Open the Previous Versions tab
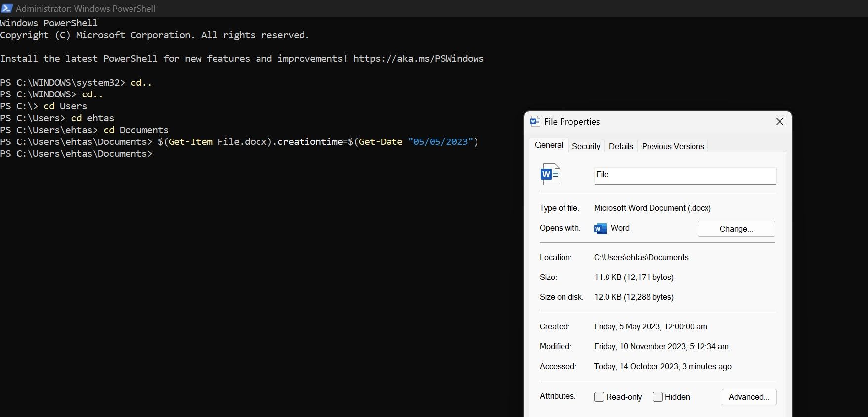Viewport: 868px width, 417px height. pos(673,146)
